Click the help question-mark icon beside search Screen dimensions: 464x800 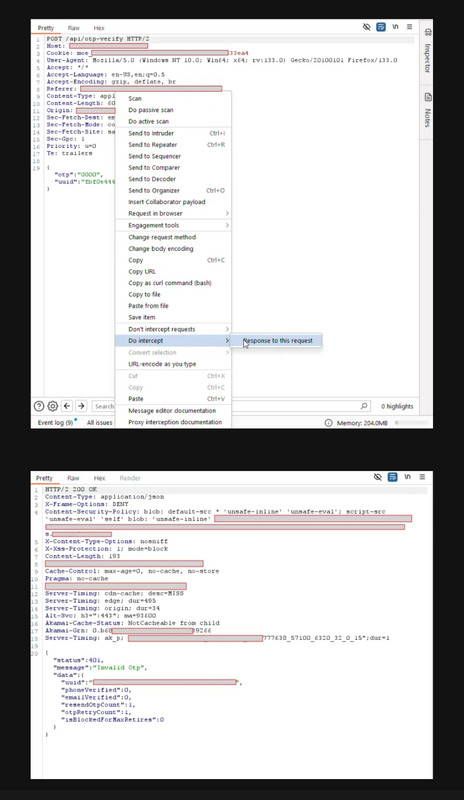pyautogui.click(x=39, y=406)
